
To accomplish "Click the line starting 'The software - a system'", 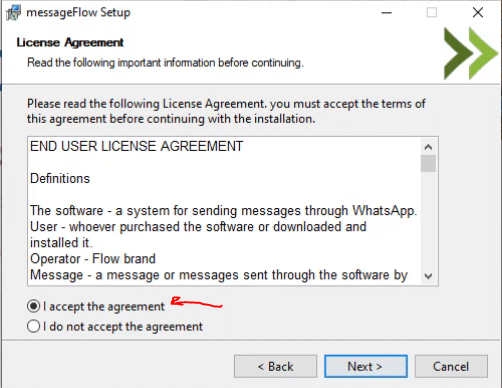I will [223, 211].
